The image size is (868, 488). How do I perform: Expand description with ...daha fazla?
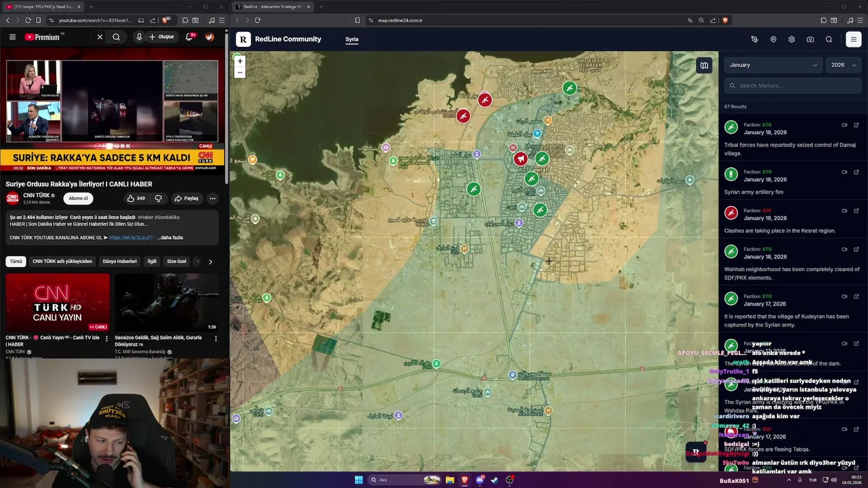point(170,238)
